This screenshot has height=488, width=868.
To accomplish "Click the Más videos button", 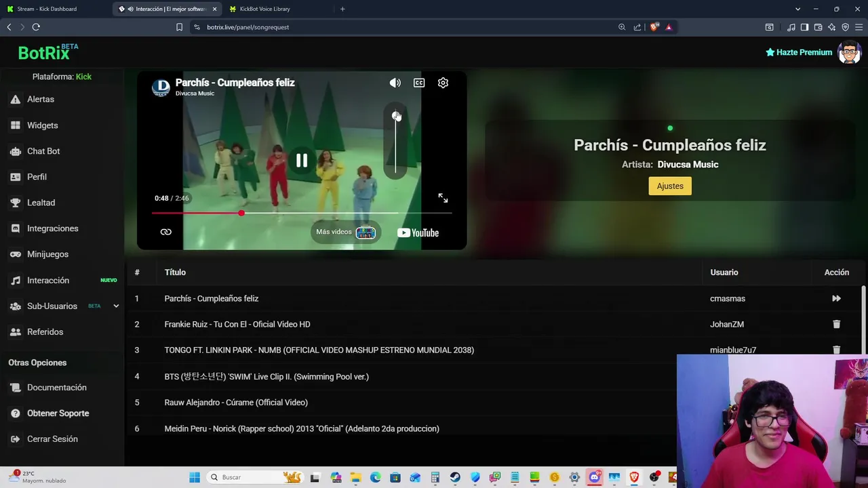I will pos(346,232).
